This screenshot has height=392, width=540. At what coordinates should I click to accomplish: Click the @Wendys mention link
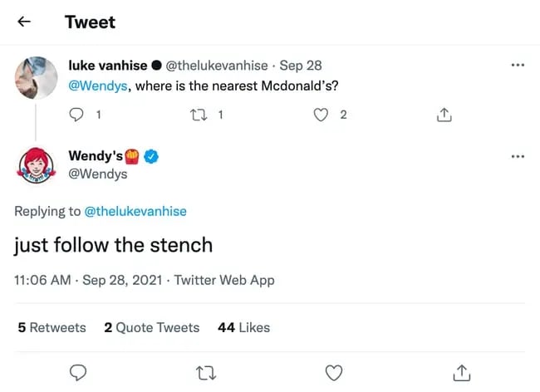point(96,86)
